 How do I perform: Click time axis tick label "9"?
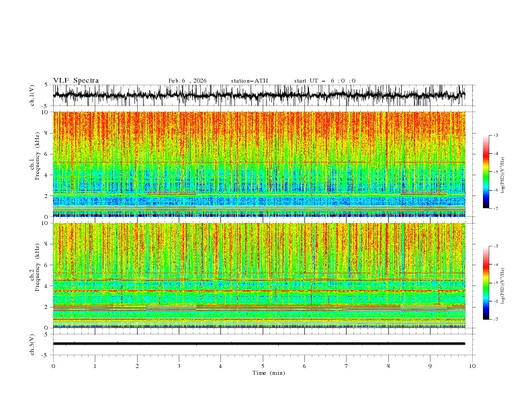coord(430,366)
